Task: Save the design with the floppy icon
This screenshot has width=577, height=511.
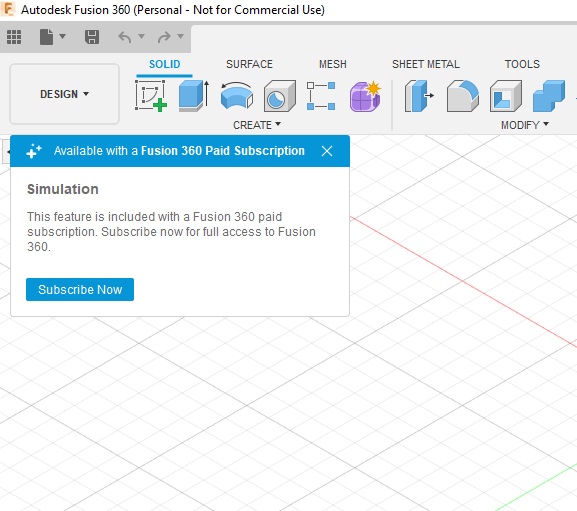Action: tap(92, 37)
